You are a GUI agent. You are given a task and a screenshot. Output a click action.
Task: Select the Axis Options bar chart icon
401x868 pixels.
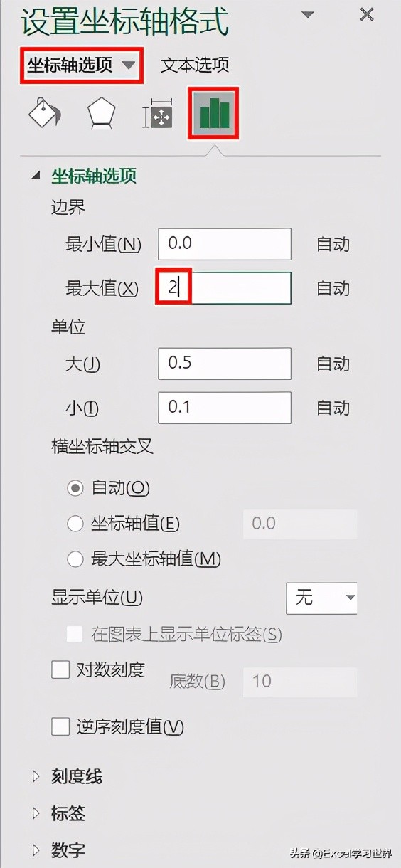pos(213,112)
